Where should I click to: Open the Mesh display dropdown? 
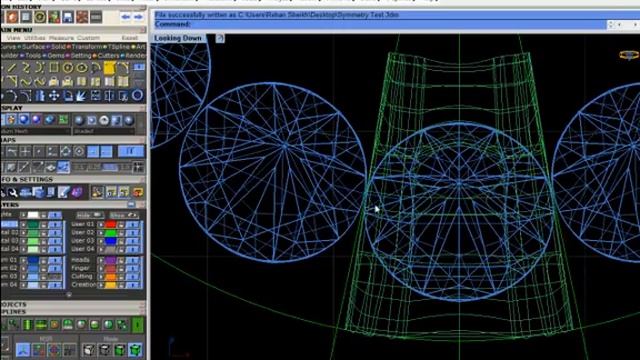(x=36, y=131)
